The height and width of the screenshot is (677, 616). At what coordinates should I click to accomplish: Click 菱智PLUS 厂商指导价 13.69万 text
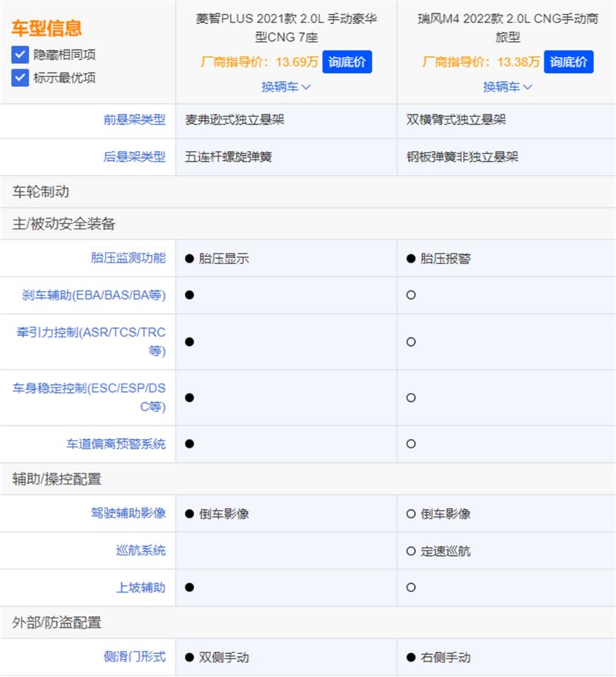tap(259, 62)
